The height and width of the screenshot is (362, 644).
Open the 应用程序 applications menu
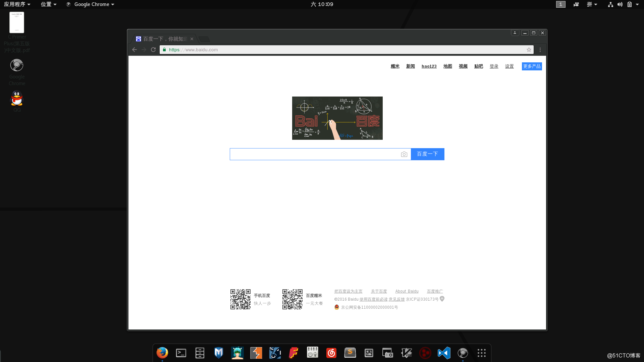point(17,4)
